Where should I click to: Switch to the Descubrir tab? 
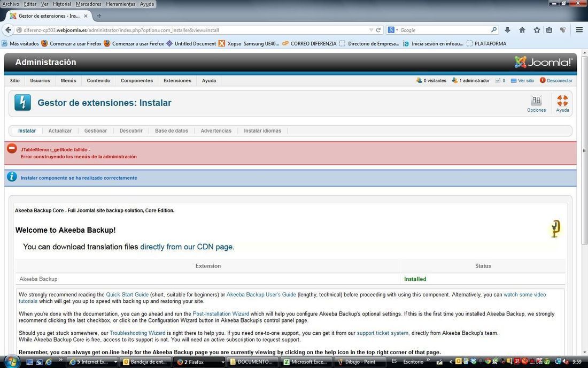coord(131,131)
